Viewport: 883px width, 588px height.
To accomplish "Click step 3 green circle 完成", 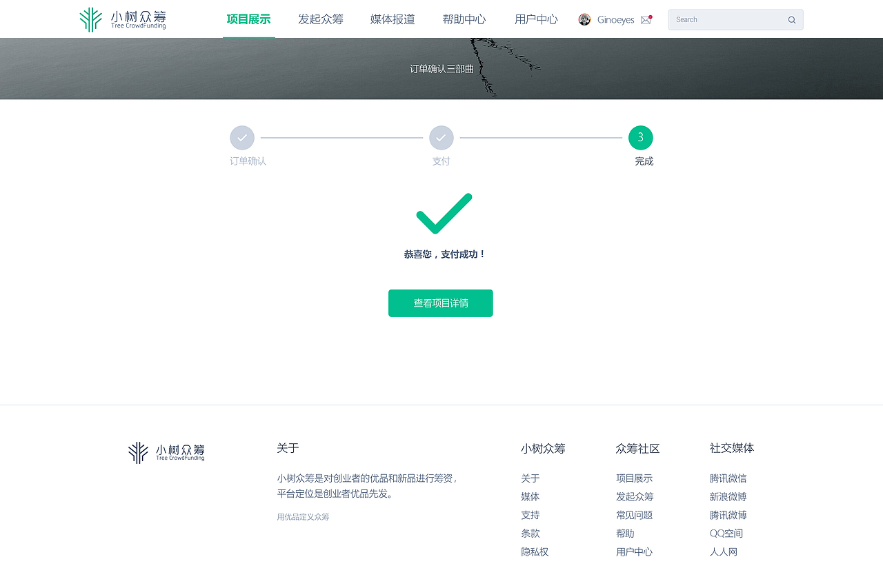I will [x=641, y=138].
